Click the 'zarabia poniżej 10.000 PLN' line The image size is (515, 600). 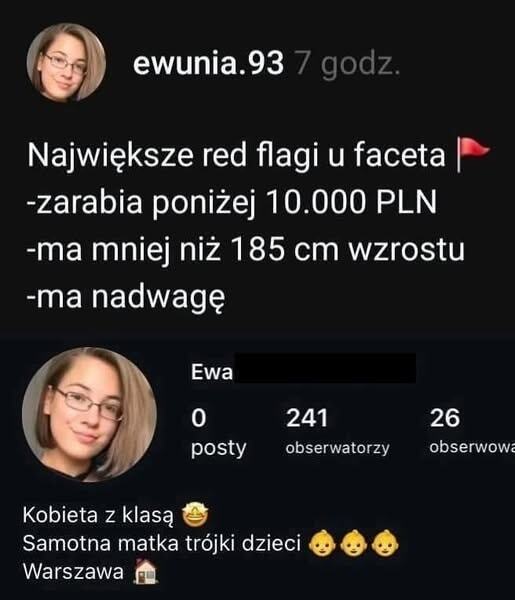231,203
